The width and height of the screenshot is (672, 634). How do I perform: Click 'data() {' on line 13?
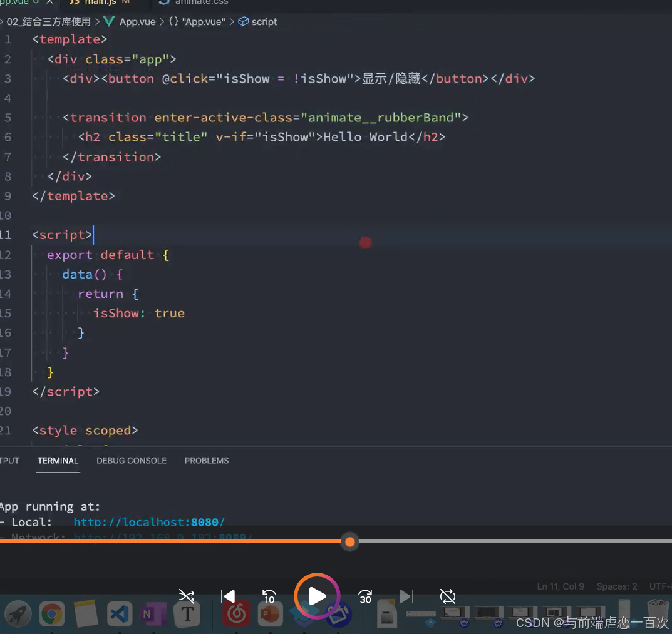[93, 274]
